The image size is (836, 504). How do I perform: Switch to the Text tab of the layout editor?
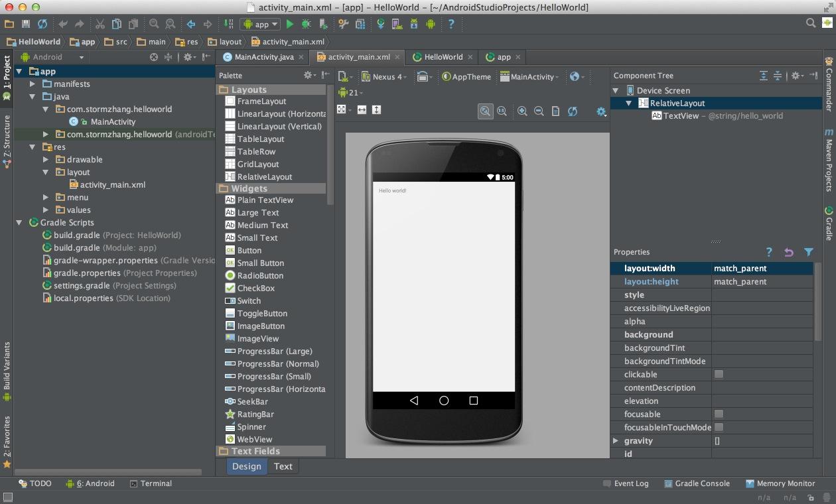(x=283, y=466)
